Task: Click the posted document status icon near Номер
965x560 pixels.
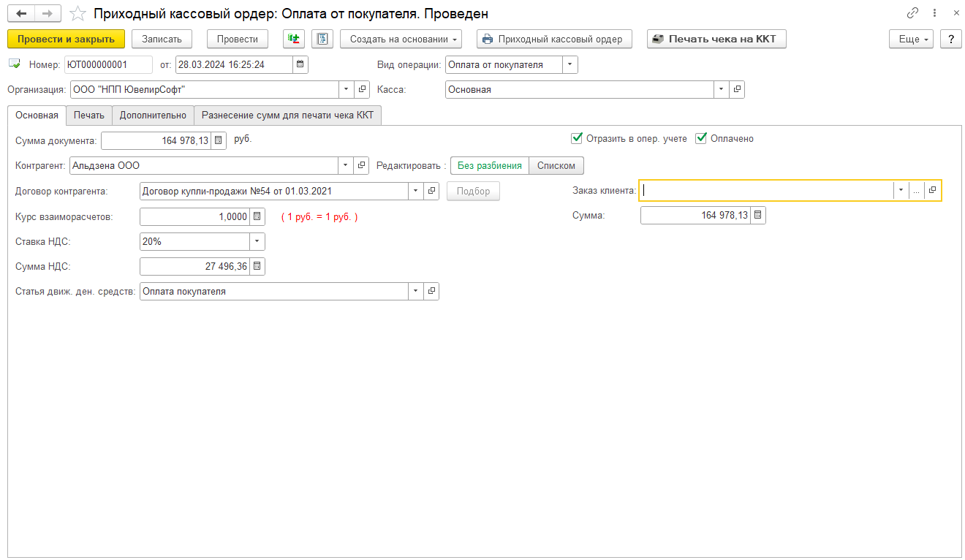Action: coord(15,64)
